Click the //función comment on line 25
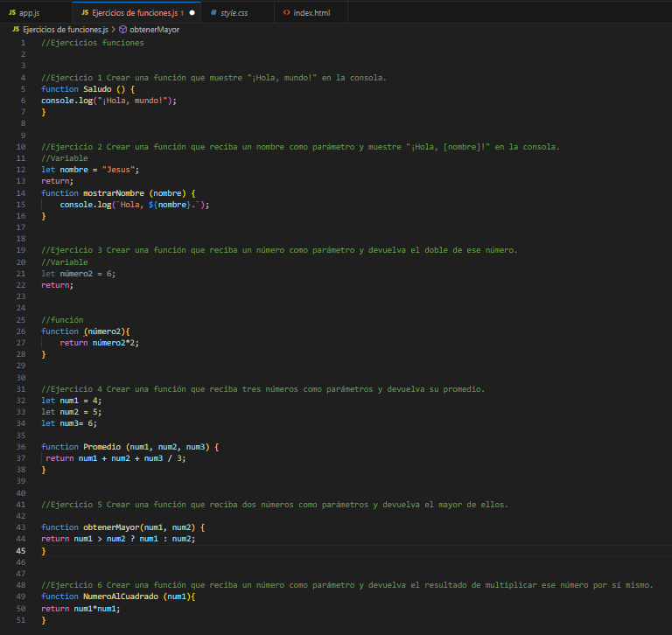 click(x=62, y=320)
